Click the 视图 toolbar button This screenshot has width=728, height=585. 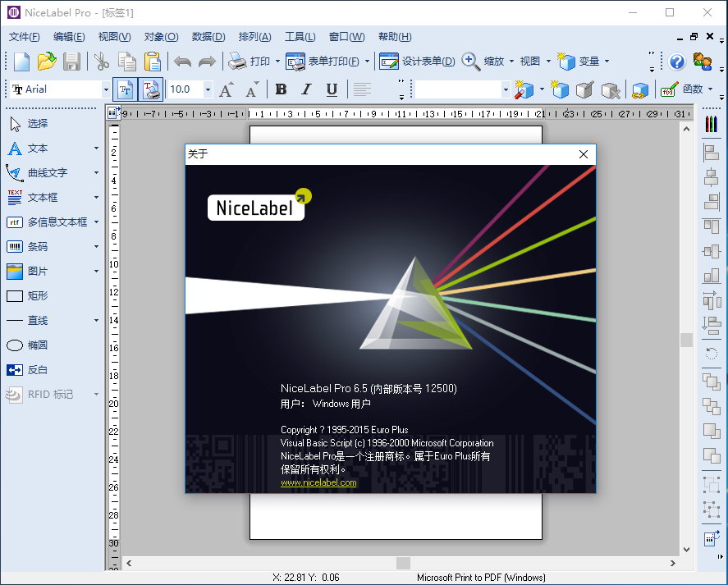pyautogui.click(x=529, y=62)
